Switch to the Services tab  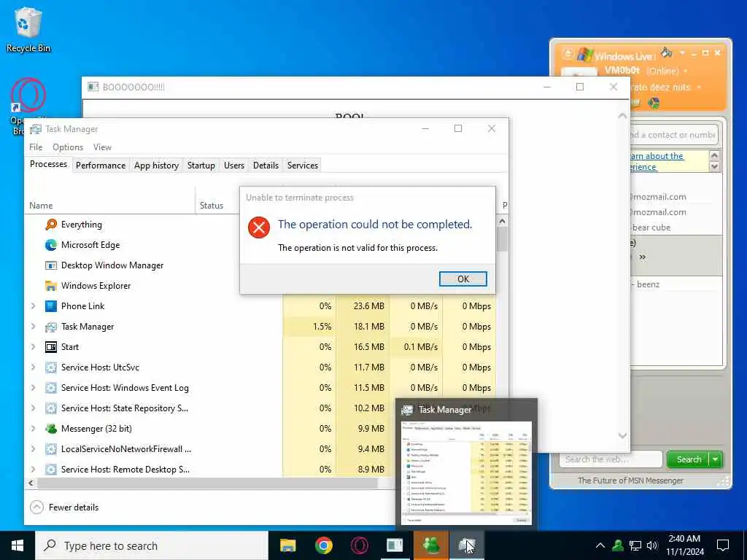303,166
